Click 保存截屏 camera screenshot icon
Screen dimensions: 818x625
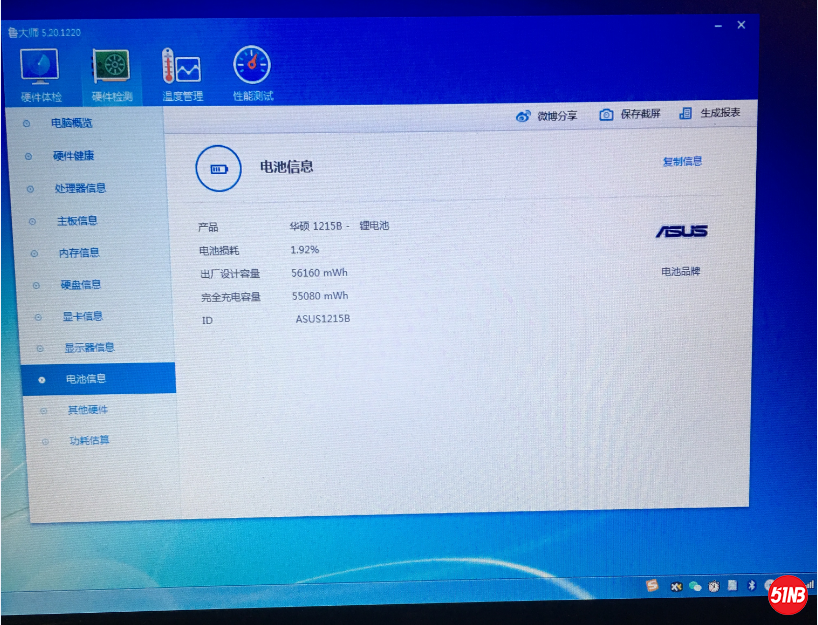click(x=606, y=115)
